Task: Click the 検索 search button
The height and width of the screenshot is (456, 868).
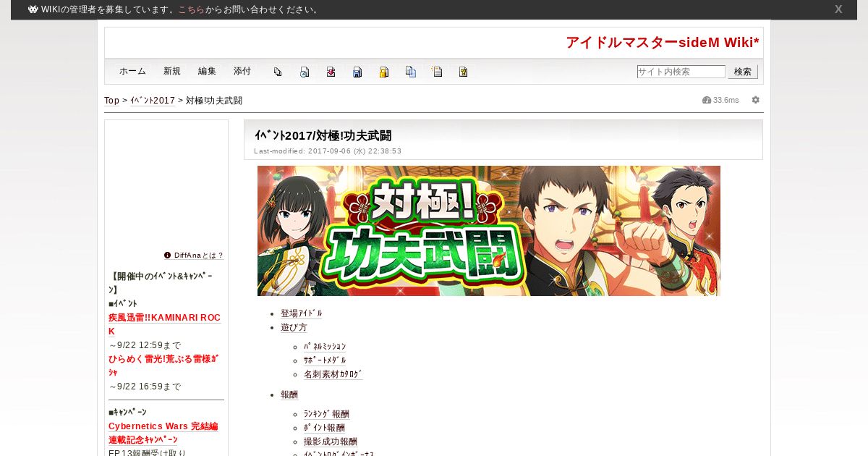Action: [x=743, y=72]
